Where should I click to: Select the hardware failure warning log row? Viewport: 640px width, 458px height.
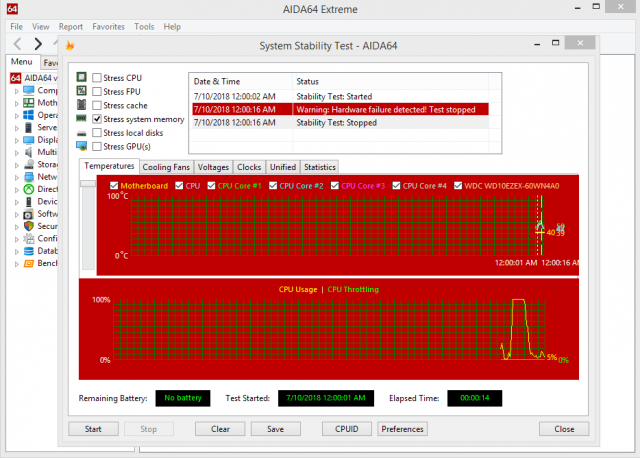[391, 108]
